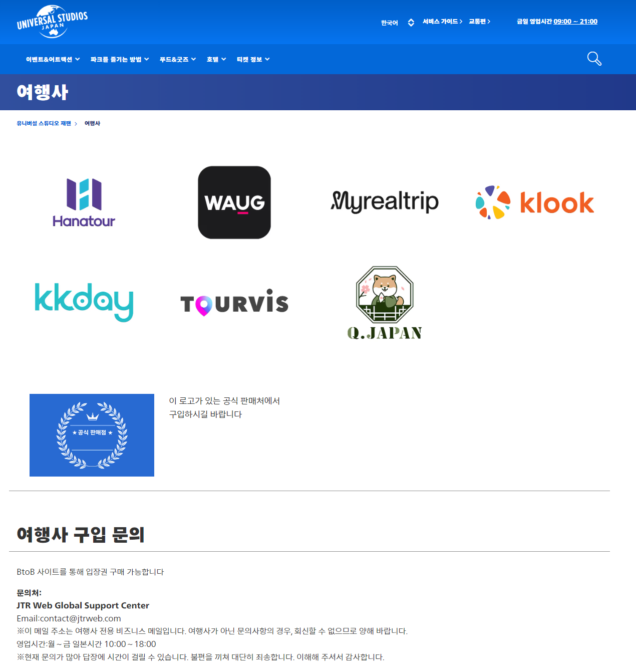Open the WAUG logo link
The height and width of the screenshot is (672, 636).
point(234,202)
